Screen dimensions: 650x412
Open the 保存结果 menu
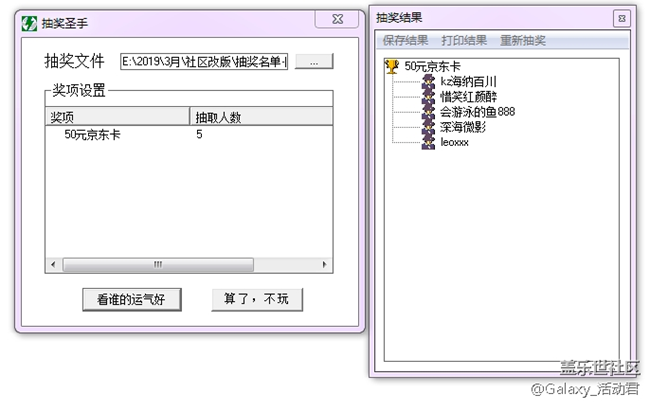point(405,41)
